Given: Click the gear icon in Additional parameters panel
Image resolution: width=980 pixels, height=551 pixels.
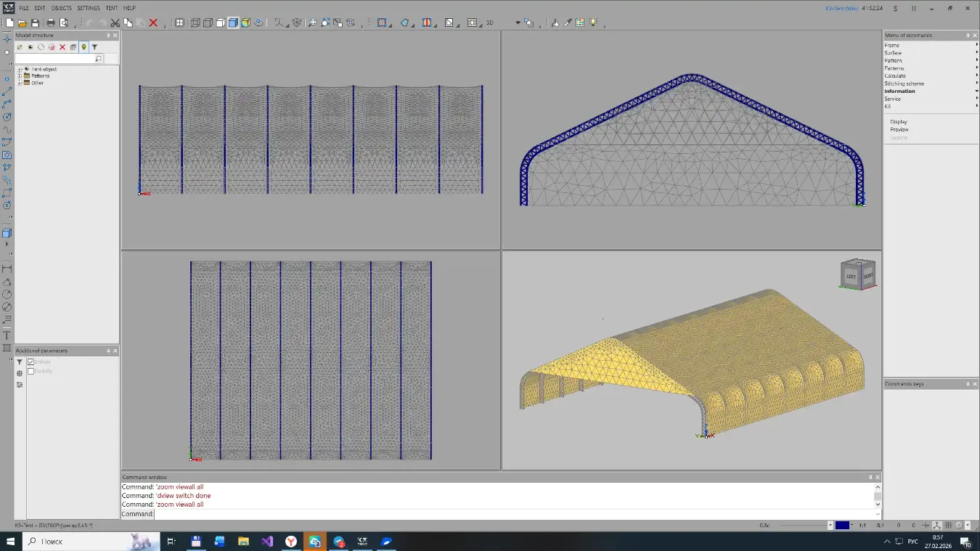Looking at the screenshot, I should point(20,373).
